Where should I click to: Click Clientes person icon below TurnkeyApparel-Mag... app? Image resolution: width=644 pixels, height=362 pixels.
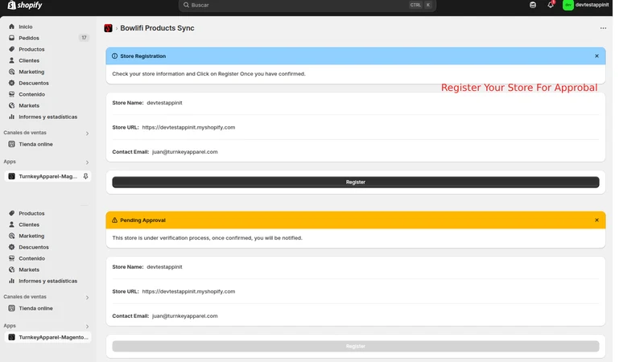pyautogui.click(x=11, y=224)
